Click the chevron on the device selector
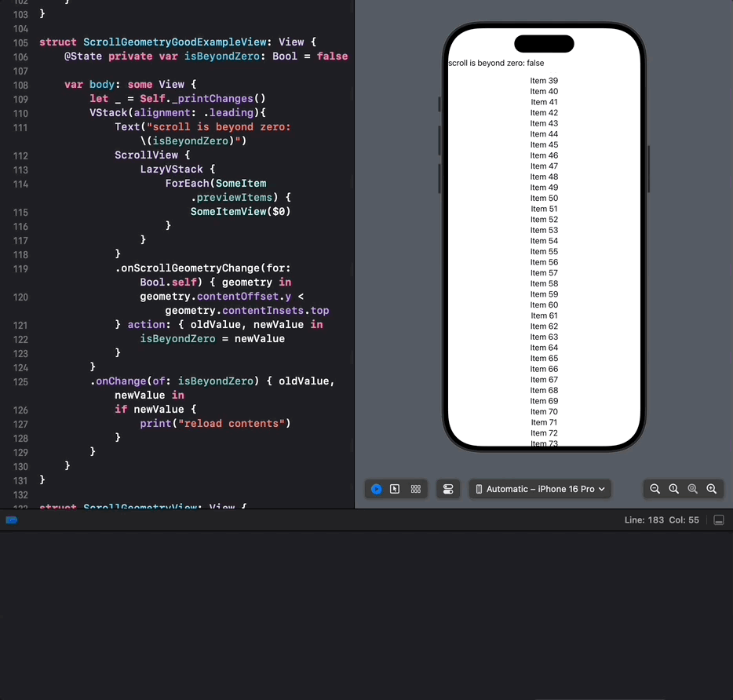Image resolution: width=733 pixels, height=700 pixels. coord(602,489)
